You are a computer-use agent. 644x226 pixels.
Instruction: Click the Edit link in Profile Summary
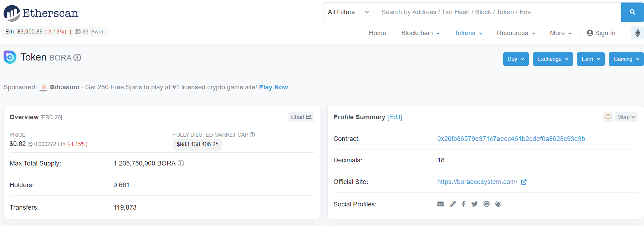coord(395,117)
